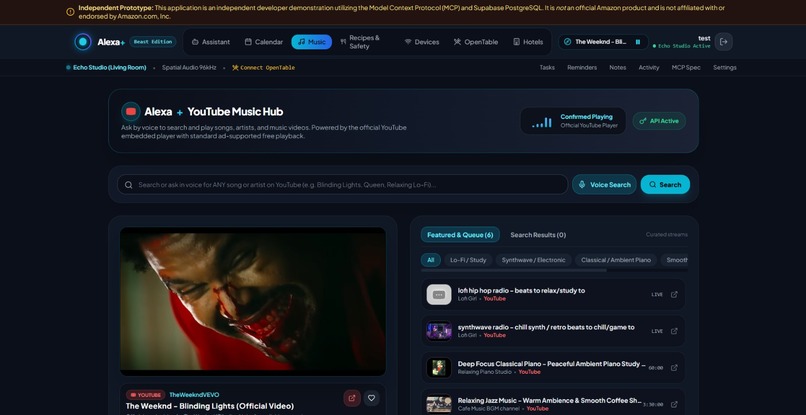
Task: Pause playback in the now-playing pill
Action: click(x=638, y=42)
